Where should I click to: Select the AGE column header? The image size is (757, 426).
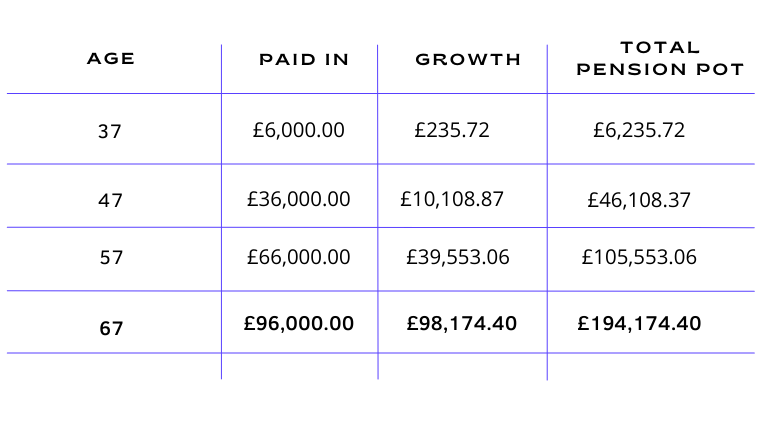click(111, 59)
